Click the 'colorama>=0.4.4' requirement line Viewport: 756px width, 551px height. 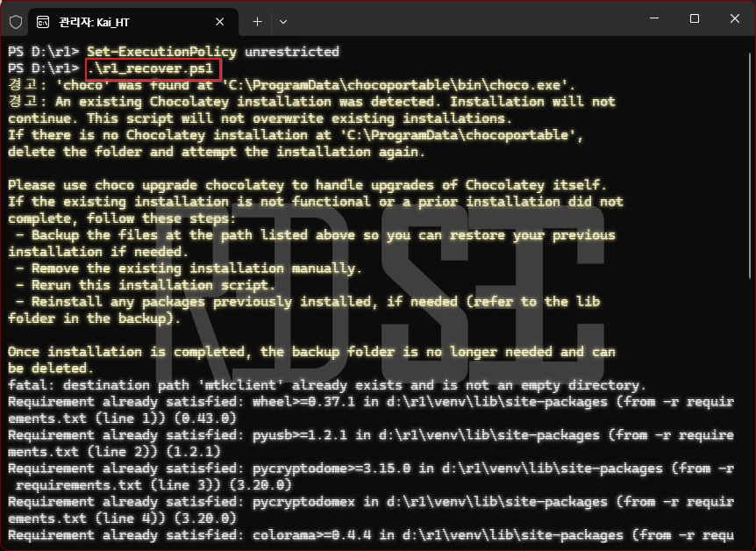[371, 535]
